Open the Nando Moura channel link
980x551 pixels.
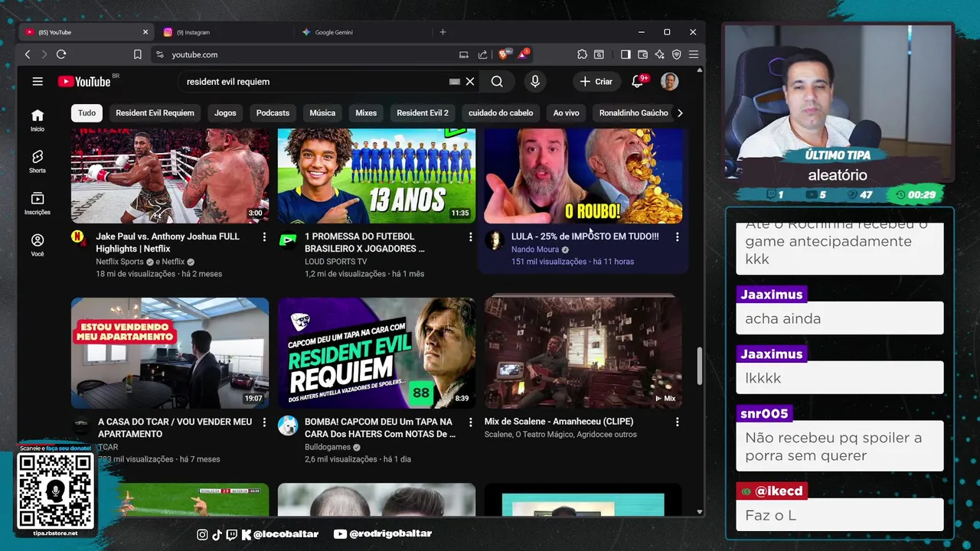click(535, 249)
